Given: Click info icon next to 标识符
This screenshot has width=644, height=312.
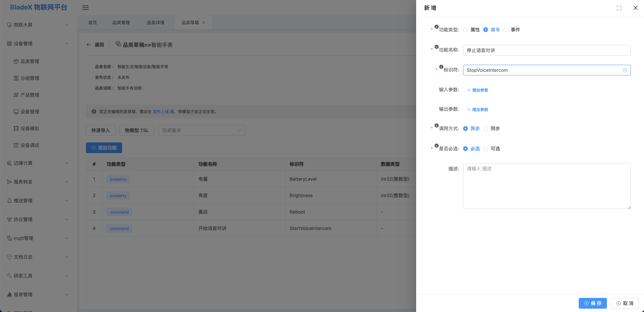Looking at the screenshot, I should [441, 67].
